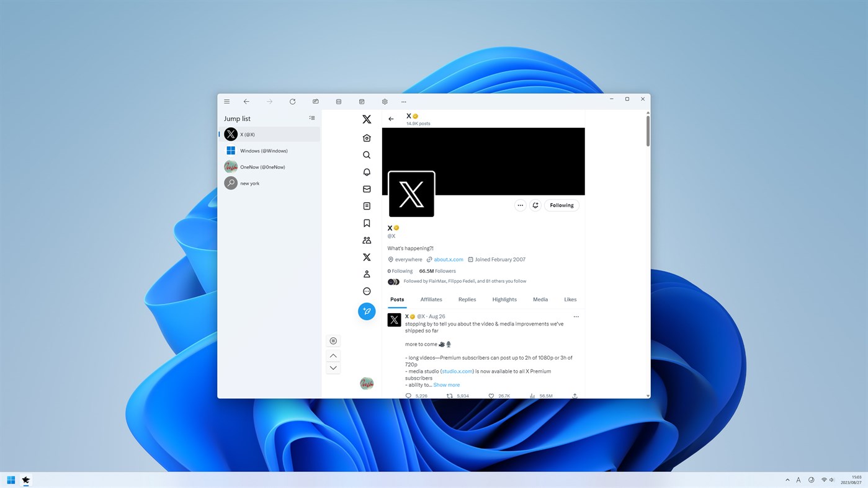
Task: Reload the page with the refresh icon
Action: pyautogui.click(x=292, y=101)
